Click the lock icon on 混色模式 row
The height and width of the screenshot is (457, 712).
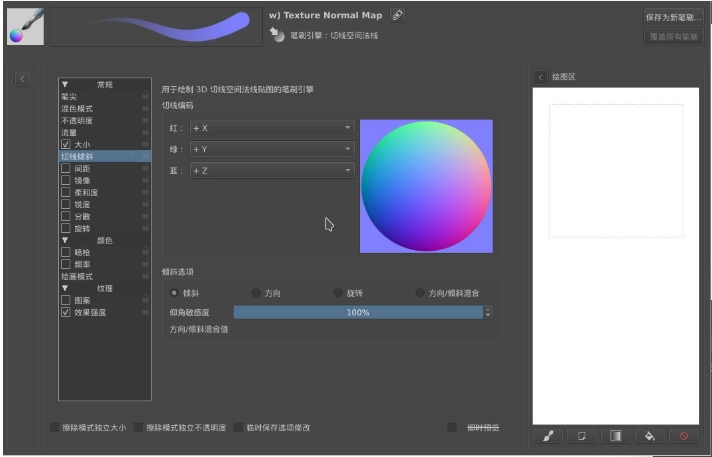click(x=145, y=108)
